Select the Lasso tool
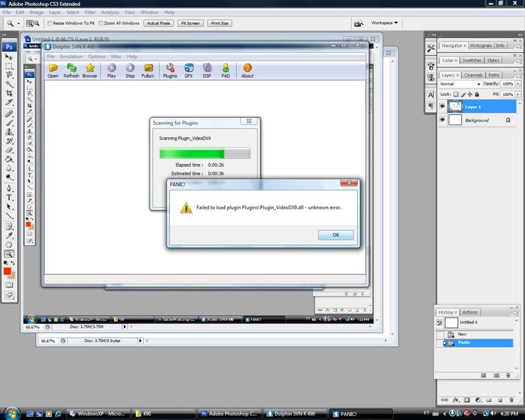This screenshot has width=525, height=420. 9,75
